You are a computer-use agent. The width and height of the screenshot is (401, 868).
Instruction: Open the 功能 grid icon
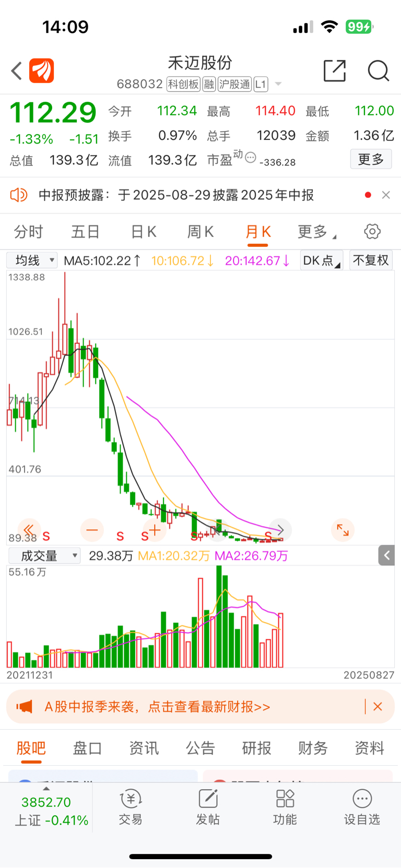pyautogui.click(x=285, y=799)
